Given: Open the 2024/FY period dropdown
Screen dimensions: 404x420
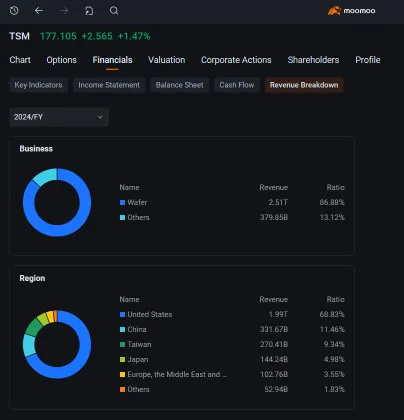Looking at the screenshot, I should (59, 117).
